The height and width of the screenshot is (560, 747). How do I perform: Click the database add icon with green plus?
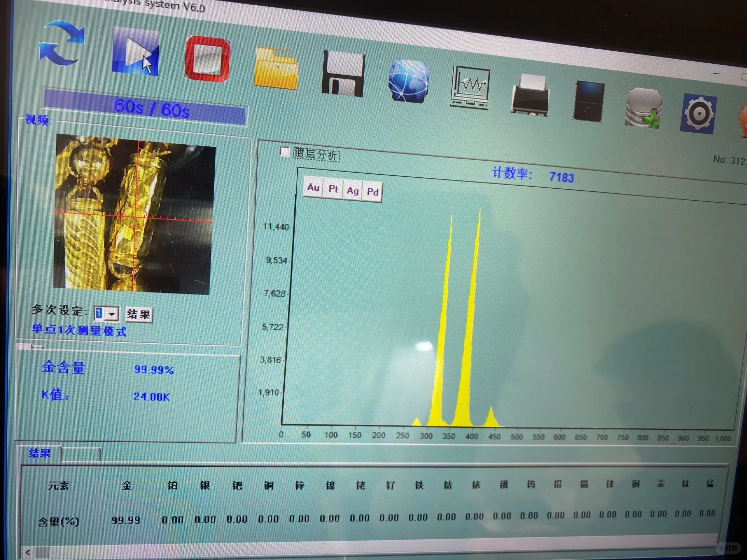(644, 107)
